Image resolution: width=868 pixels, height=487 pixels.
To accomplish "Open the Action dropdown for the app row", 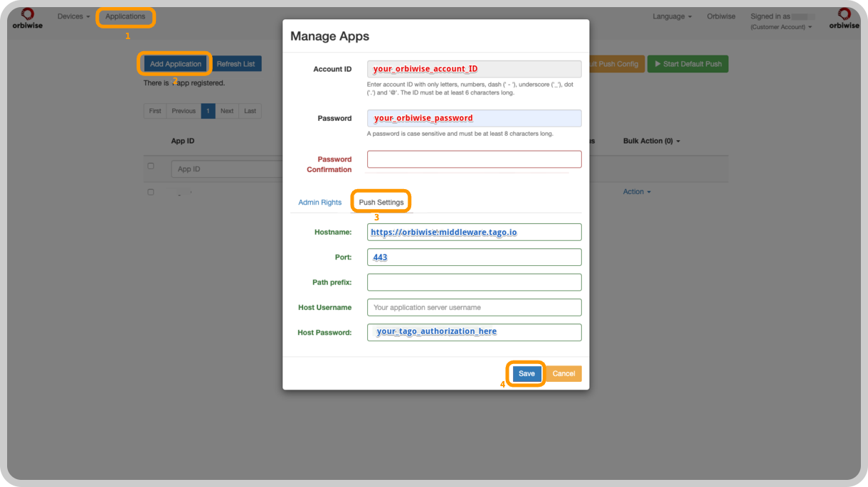I will click(637, 192).
